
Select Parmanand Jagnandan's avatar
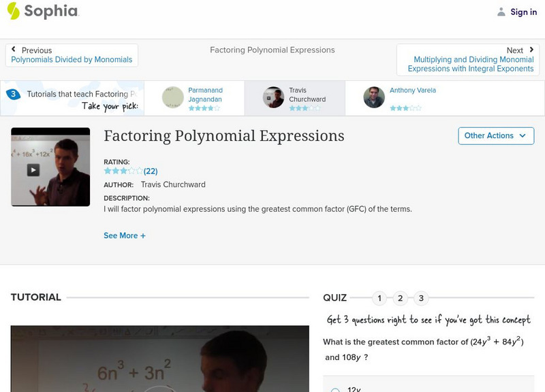(x=173, y=97)
